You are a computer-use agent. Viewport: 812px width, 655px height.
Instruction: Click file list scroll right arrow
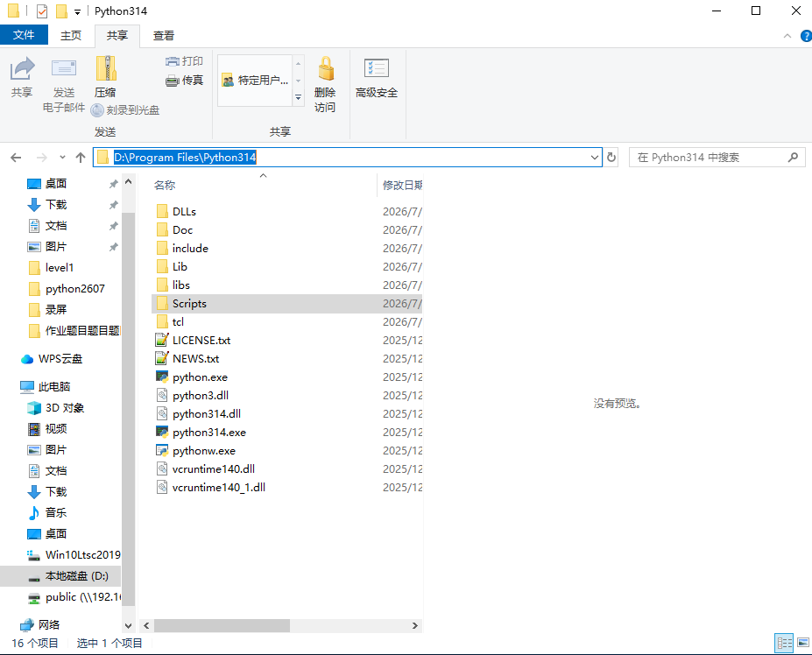click(415, 625)
